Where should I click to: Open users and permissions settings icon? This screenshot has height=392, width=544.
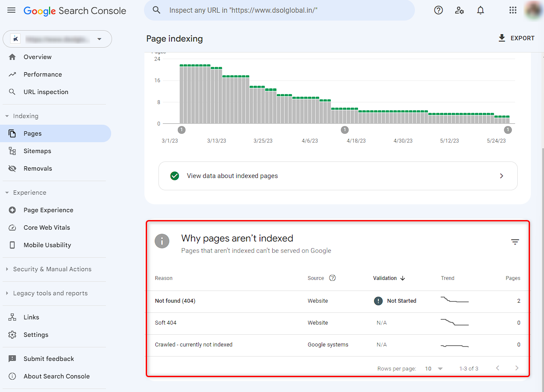click(x=460, y=10)
